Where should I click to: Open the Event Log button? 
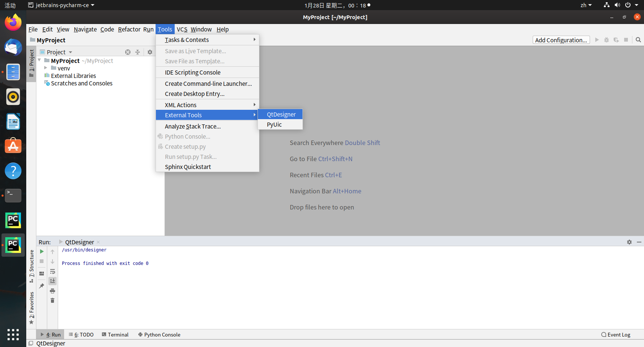coord(616,335)
